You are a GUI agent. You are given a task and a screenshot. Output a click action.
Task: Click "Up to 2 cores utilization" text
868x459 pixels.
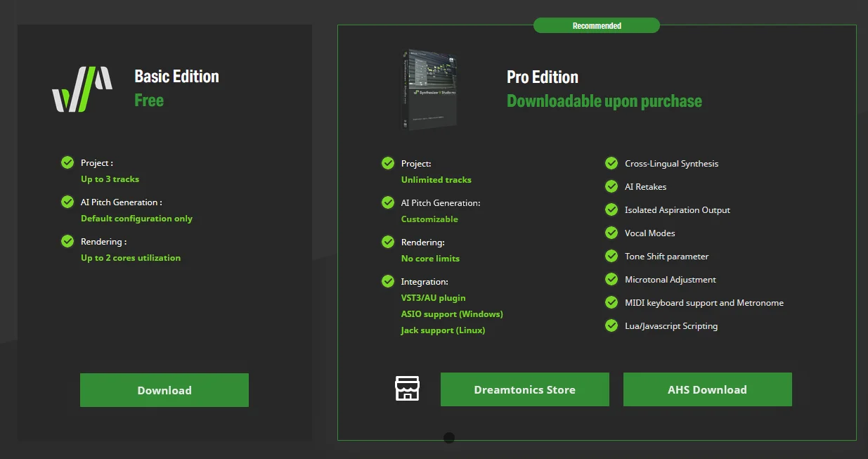click(131, 258)
